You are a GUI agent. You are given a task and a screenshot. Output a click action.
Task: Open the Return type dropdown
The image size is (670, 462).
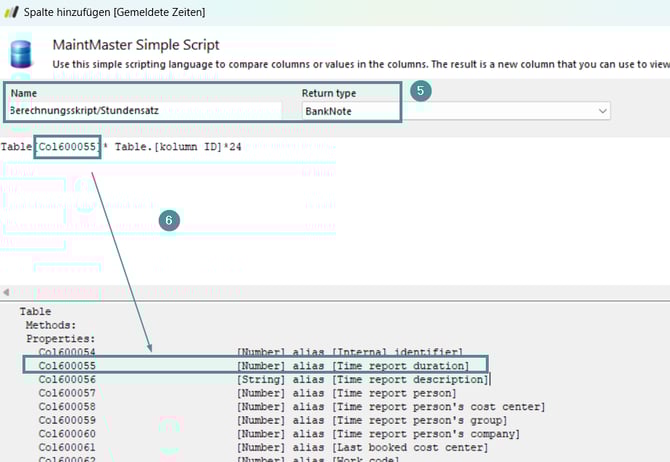pos(602,111)
